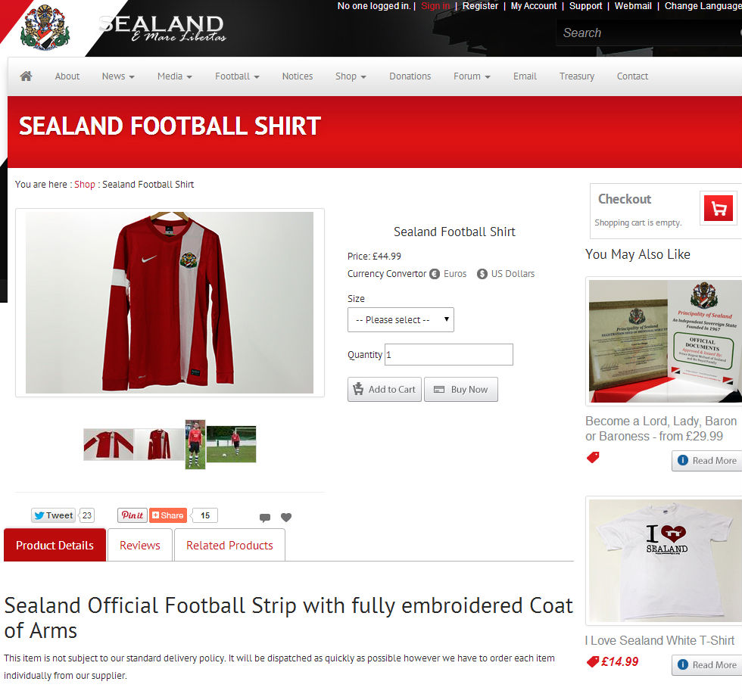Expand the Football menu dropdown
The width and height of the screenshot is (742, 700).
[x=237, y=76]
